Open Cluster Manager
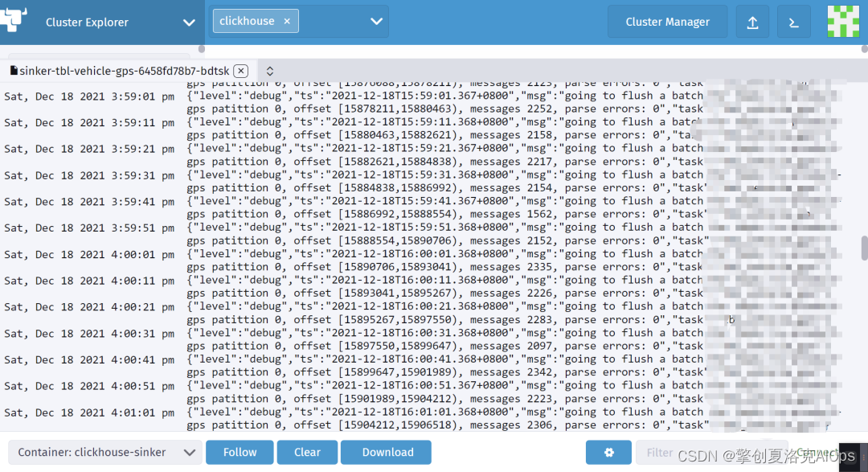The height and width of the screenshot is (472, 868). (667, 22)
